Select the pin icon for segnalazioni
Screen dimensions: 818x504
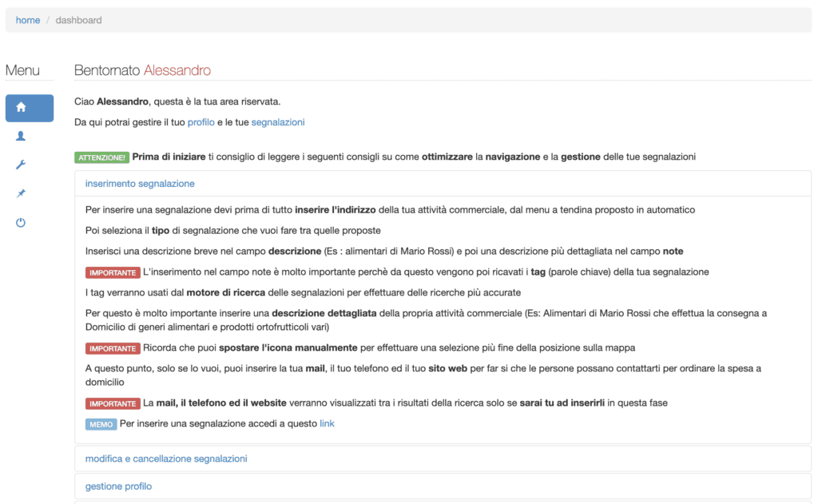pyautogui.click(x=20, y=193)
